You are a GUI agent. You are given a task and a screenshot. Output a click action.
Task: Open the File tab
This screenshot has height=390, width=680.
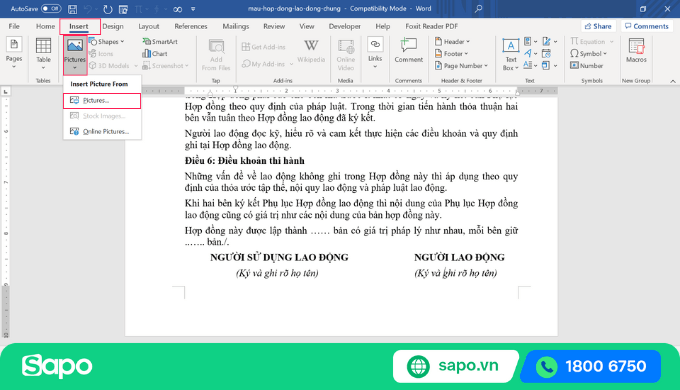[14, 26]
